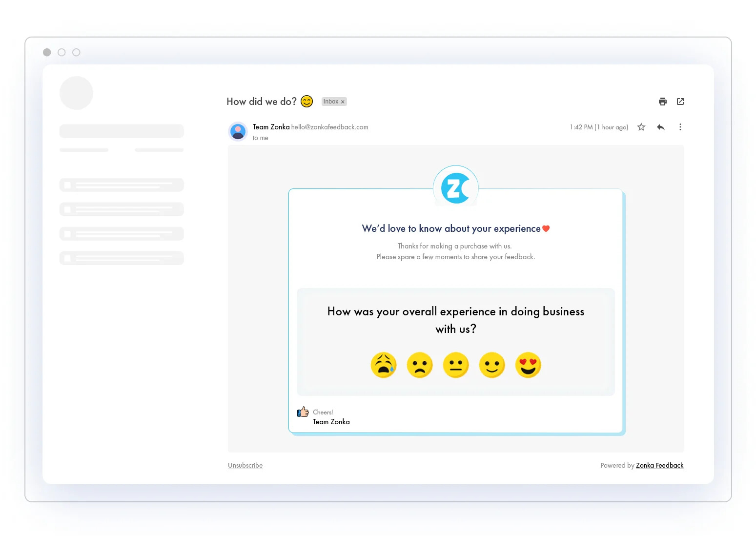
Task: Select the Inbox label tag
Action: click(x=331, y=102)
